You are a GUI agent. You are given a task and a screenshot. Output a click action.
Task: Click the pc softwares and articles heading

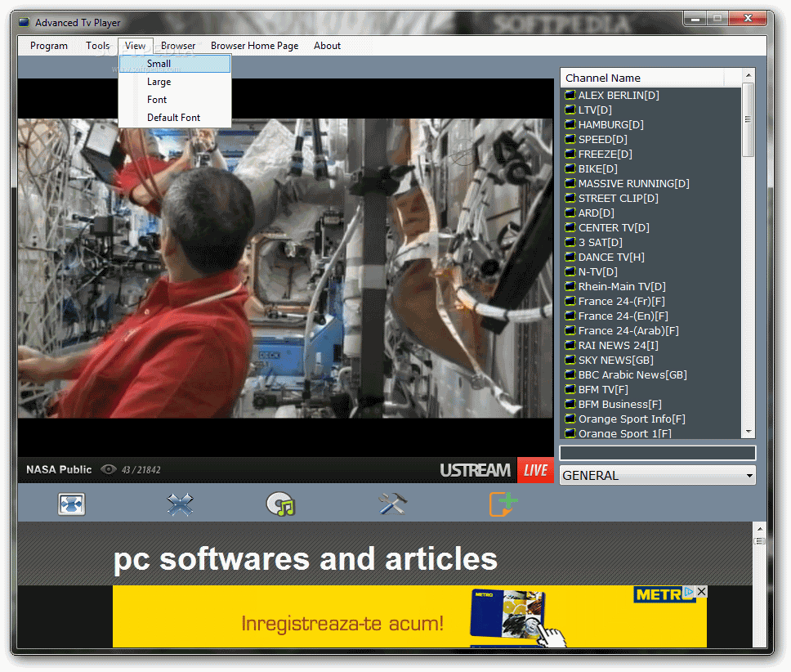[305, 559]
